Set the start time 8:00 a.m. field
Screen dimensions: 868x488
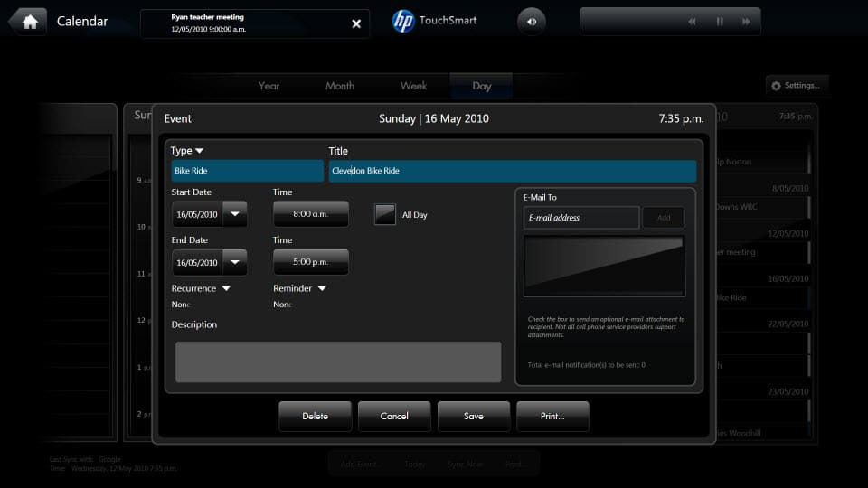point(310,214)
